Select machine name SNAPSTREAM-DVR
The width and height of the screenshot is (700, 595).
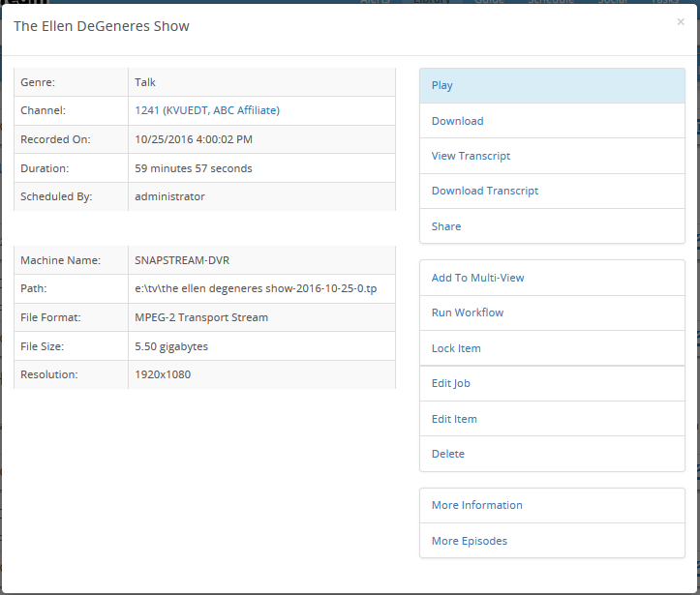(182, 260)
